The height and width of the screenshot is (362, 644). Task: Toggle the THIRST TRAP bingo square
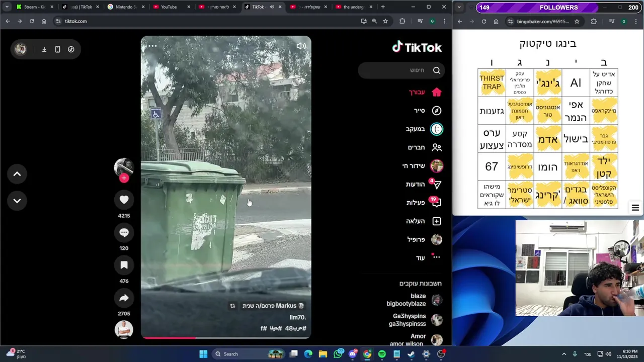pyautogui.click(x=492, y=83)
